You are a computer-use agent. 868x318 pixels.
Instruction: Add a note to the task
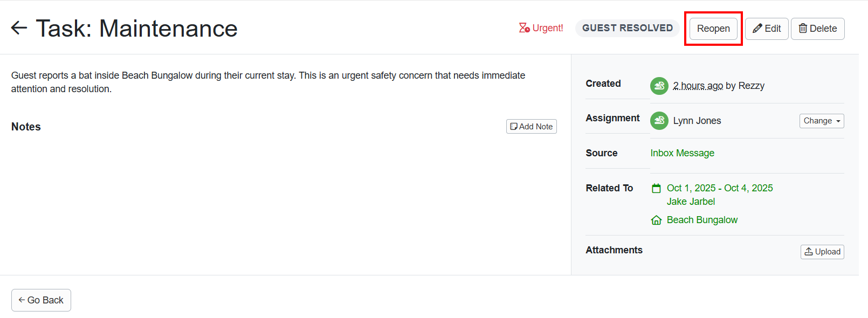point(531,127)
